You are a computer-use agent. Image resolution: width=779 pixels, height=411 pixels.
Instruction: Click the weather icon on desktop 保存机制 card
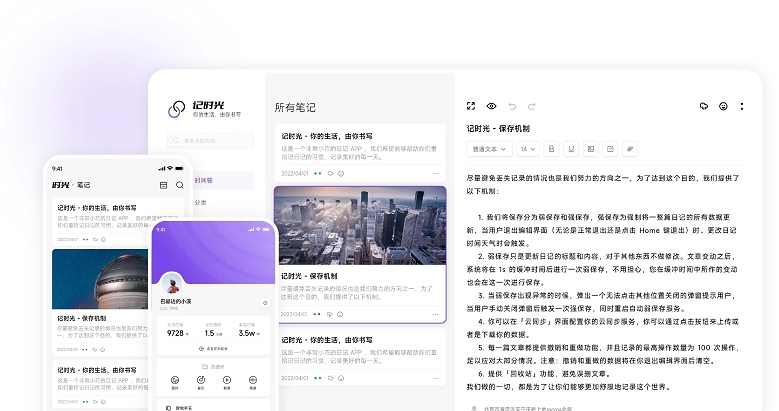pos(329,314)
